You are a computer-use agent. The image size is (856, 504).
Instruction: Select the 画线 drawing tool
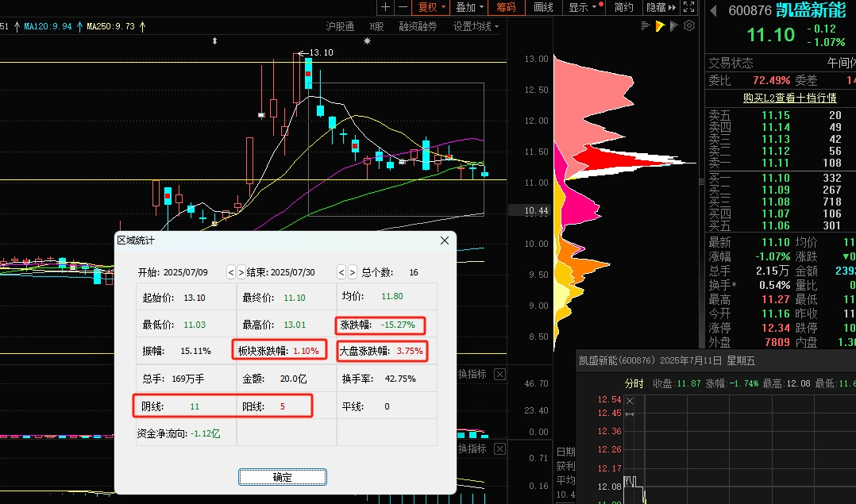point(543,7)
